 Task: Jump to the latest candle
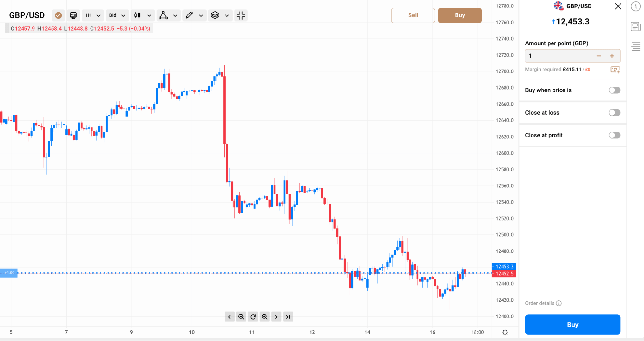pyautogui.click(x=288, y=317)
